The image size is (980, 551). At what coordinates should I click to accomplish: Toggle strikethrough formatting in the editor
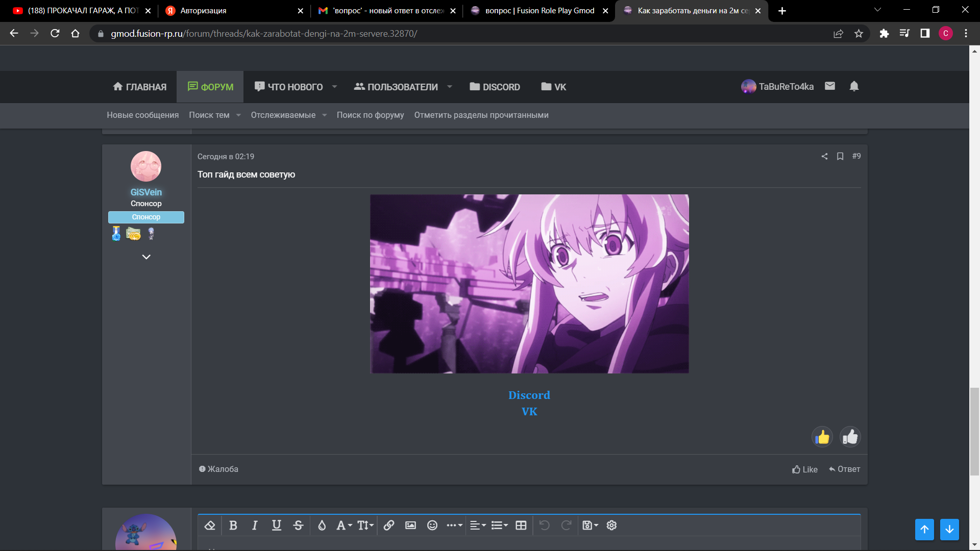[x=298, y=525]
